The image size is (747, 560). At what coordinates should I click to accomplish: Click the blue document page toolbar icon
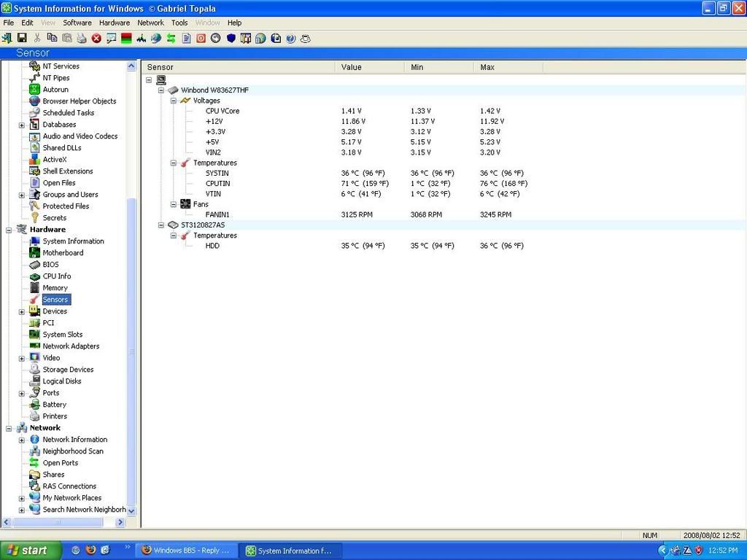pos(186,39)
